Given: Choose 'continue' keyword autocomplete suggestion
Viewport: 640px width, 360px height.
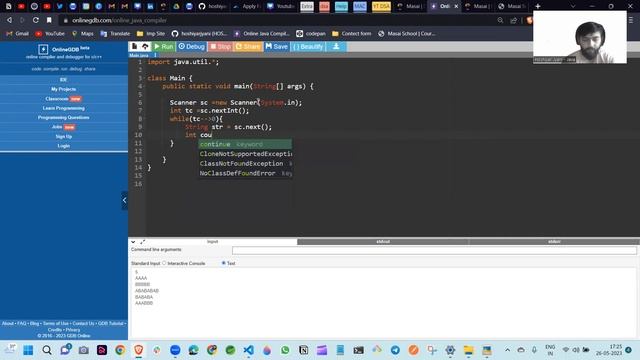Looking at the screenshot, I should (x=245, y=144).
